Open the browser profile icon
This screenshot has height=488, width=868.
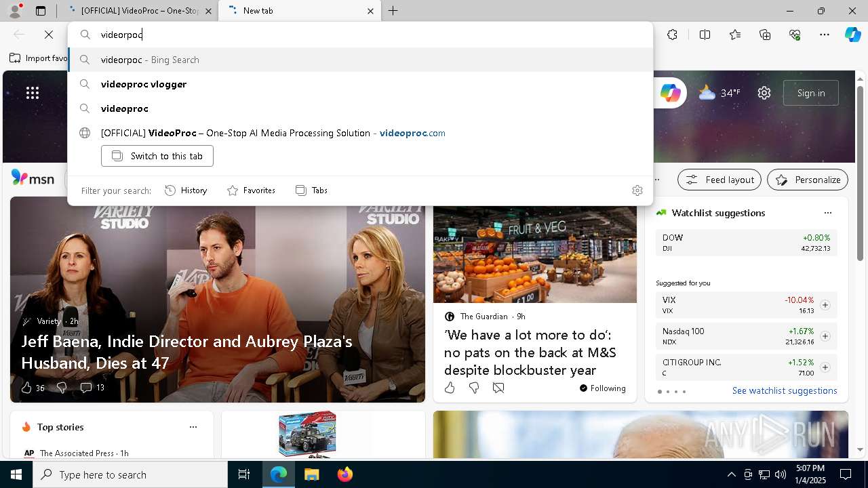pos(14,10)
